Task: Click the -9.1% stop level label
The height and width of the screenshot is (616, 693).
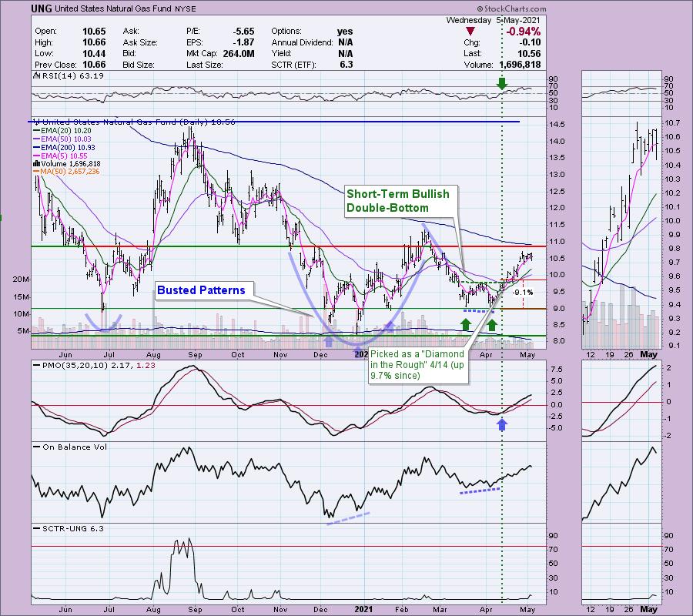Action: (523, 292)
